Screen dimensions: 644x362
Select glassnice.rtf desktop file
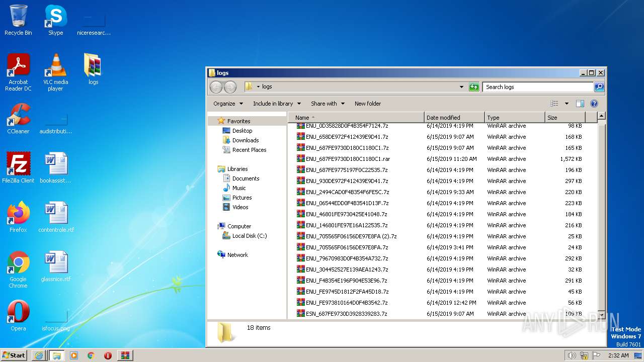[56, 266]
